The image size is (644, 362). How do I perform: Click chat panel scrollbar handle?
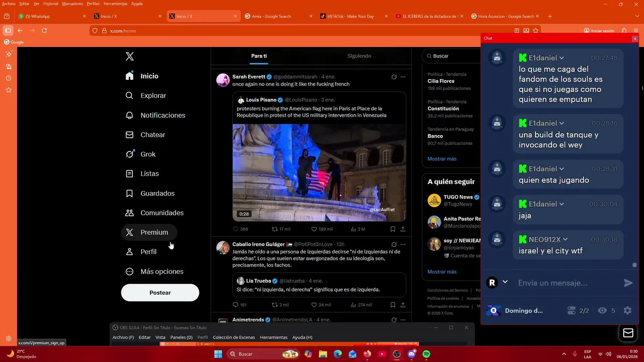[634, 265]
